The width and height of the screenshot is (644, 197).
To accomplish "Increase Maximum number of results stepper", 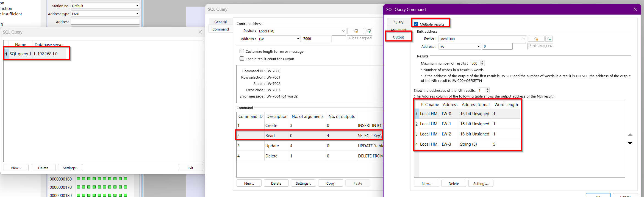I will click(x=482, y=62).
